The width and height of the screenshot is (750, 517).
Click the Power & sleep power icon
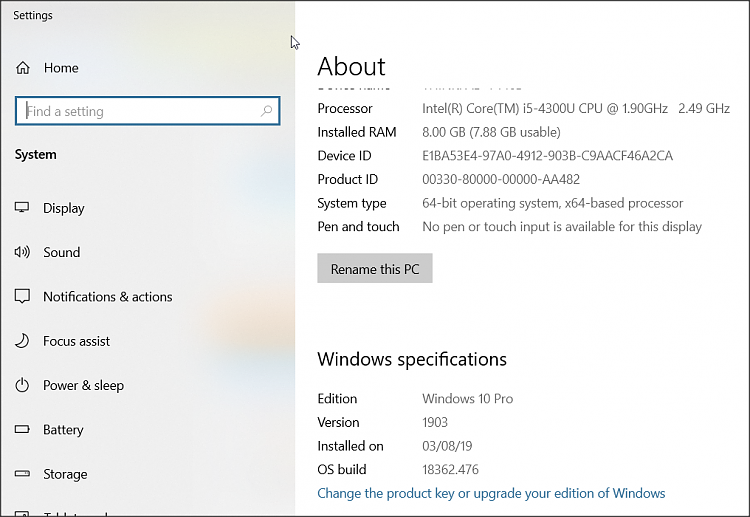coord(22,385)
